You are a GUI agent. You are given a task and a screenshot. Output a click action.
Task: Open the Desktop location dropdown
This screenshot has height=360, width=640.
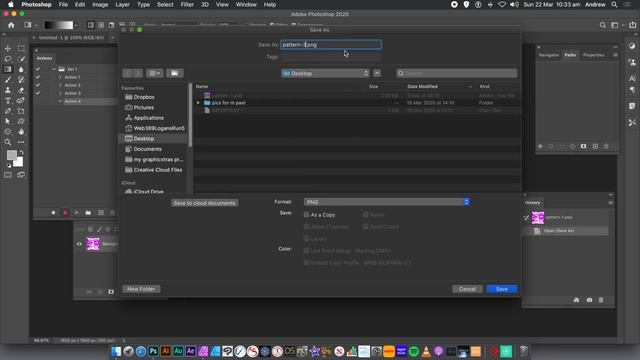tap(325, 73)
